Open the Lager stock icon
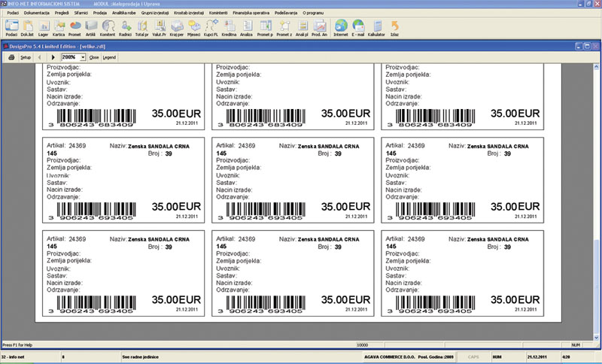602x364 pixels. pyautogui.click(x=44, y=28)
